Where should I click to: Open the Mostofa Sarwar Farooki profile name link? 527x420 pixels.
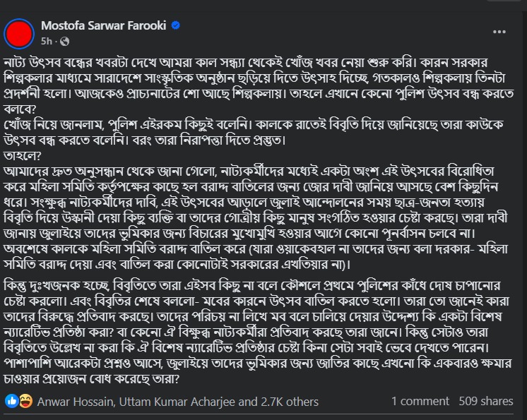click(104, 25)
